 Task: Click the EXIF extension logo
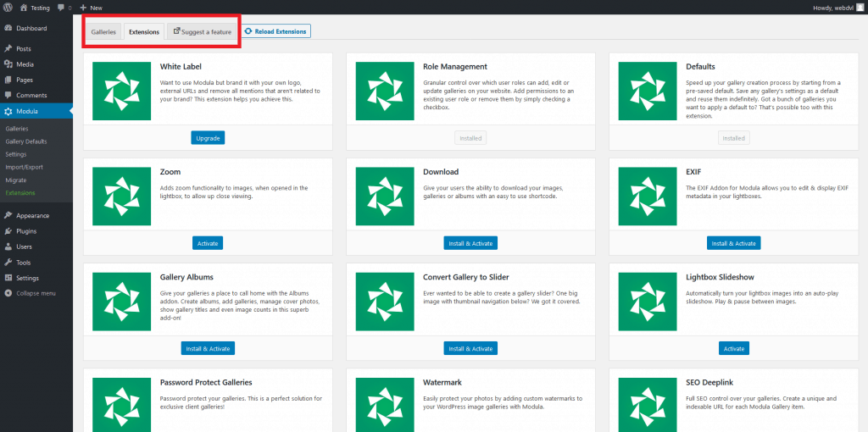coord(648,197)
